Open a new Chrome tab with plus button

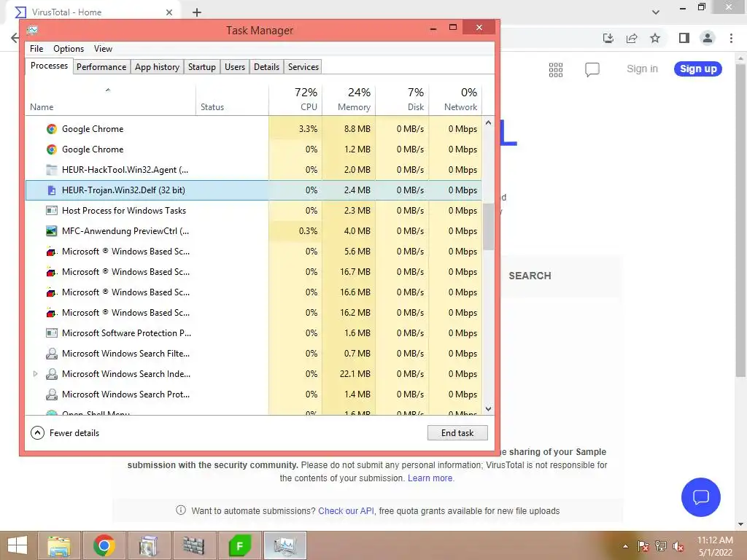(197, 12)
